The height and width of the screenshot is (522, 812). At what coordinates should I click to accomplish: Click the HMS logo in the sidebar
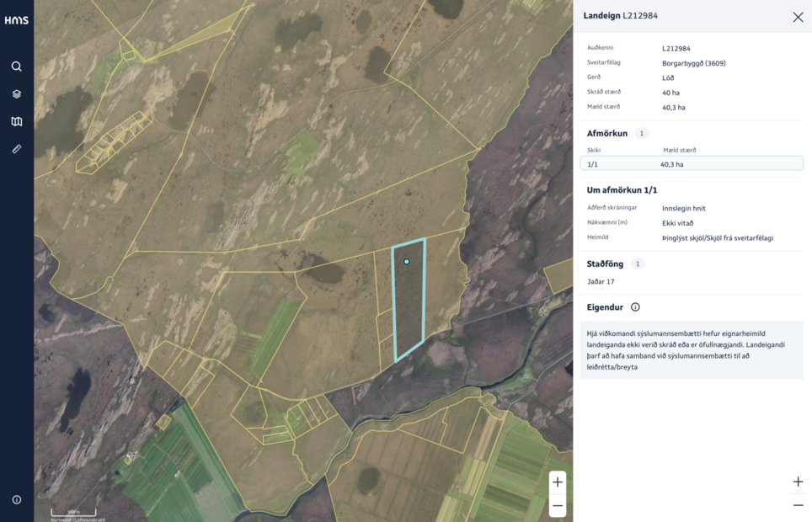point(16,20)
